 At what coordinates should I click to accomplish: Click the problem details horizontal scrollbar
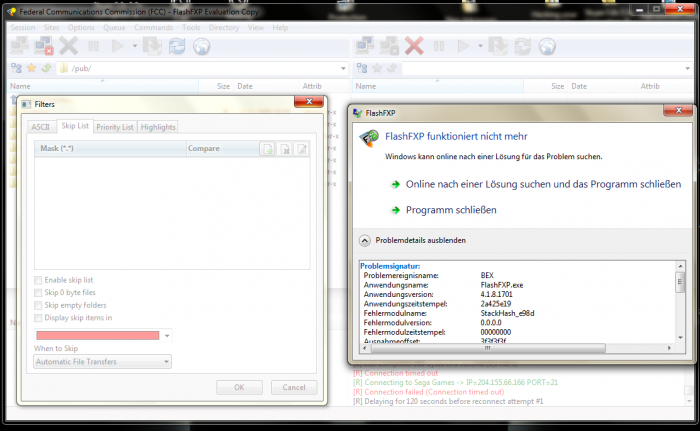(488, 348)
